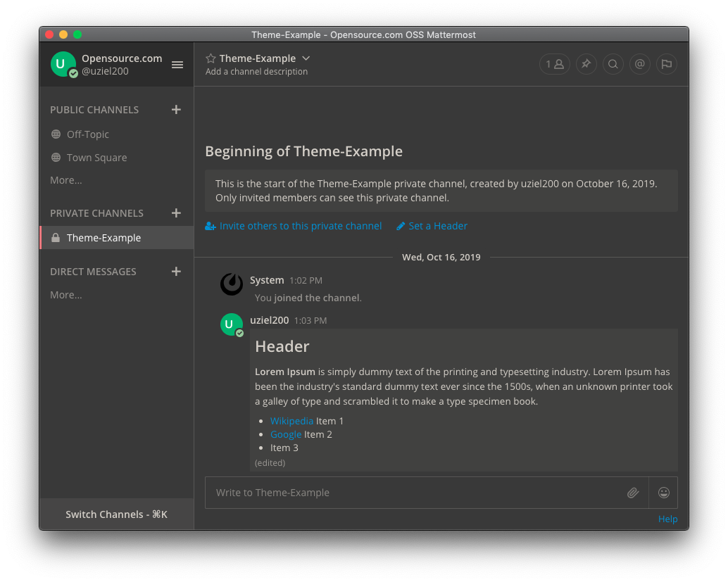Screen dimensions: 728x582
Task: Favorite the Theme-Example channel with the star
Action: 211,58
